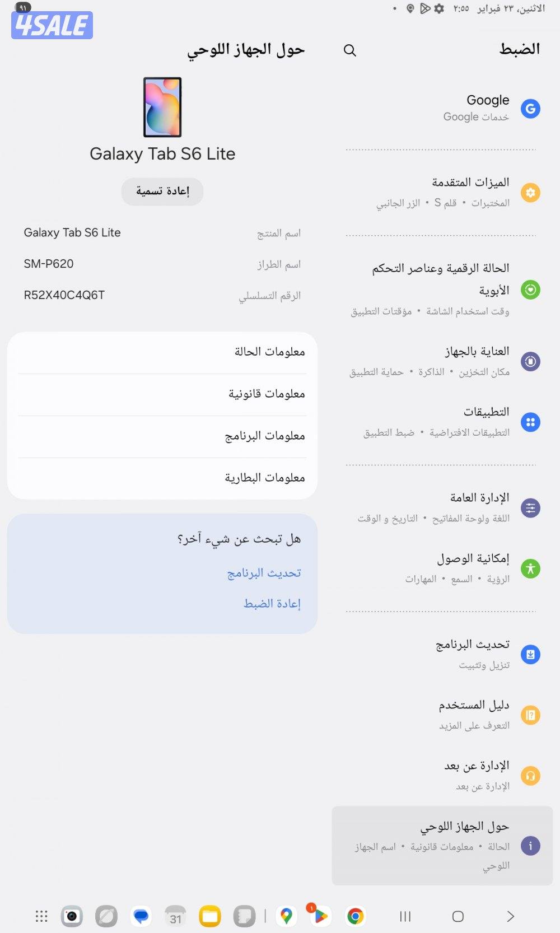
Task: Open the General management (الإدارة العامة) icon
Action: coord(530,507)
